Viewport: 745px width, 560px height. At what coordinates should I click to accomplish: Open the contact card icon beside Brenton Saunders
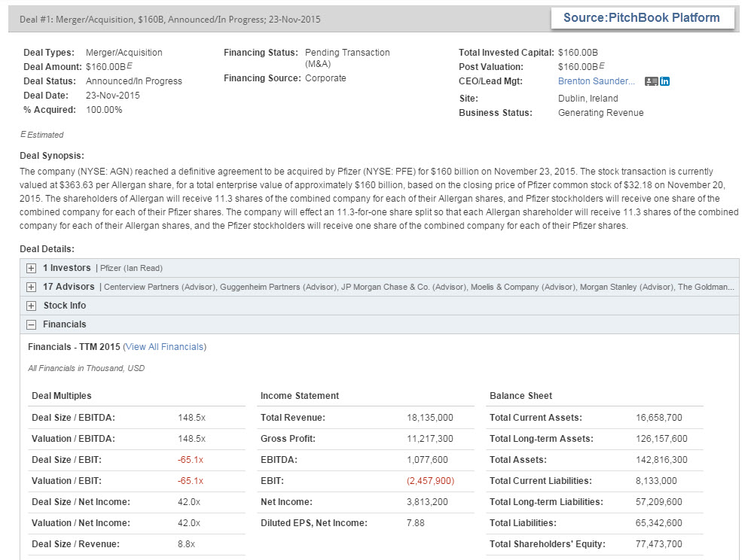pyautogui.click(x=651, y=81)
